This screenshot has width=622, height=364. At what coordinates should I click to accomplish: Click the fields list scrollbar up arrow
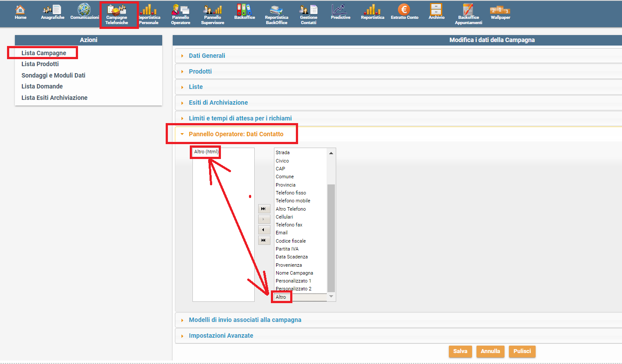click(331, 153)
